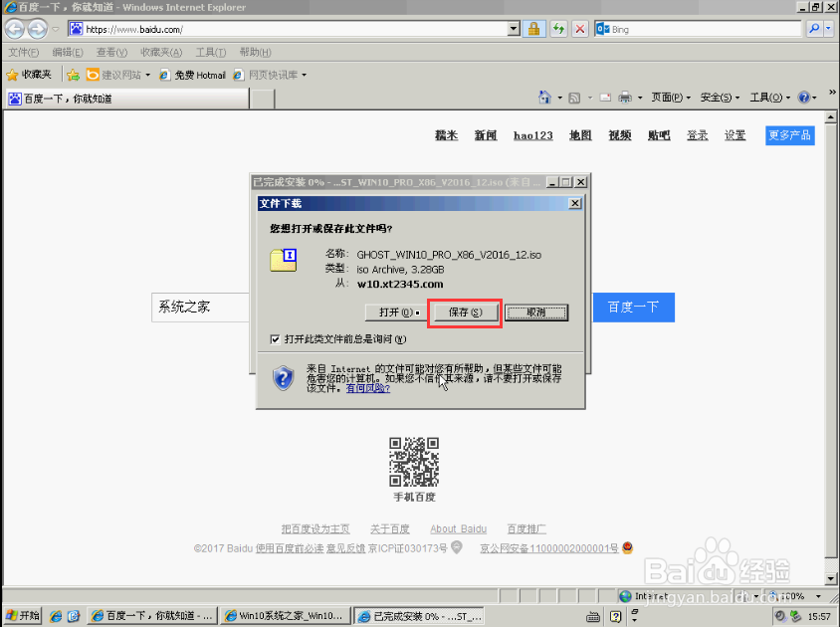Open the 页面(P) dropdown menu
Screen dimensions: 840x627
pyautogui.click(x=671, y=98)
